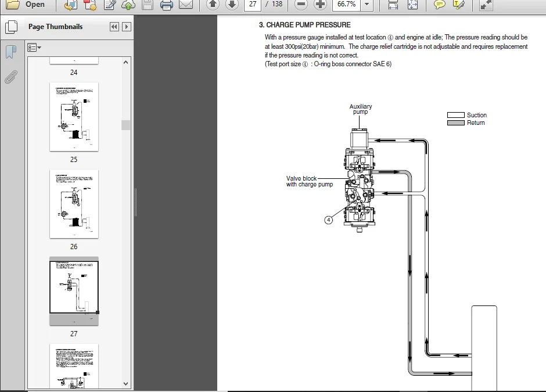Image resolution: width=546 pixels, height=392 pixels.
Task: Zoom in with the plus button
Action: pyautogui.click(x=320, y=5)
